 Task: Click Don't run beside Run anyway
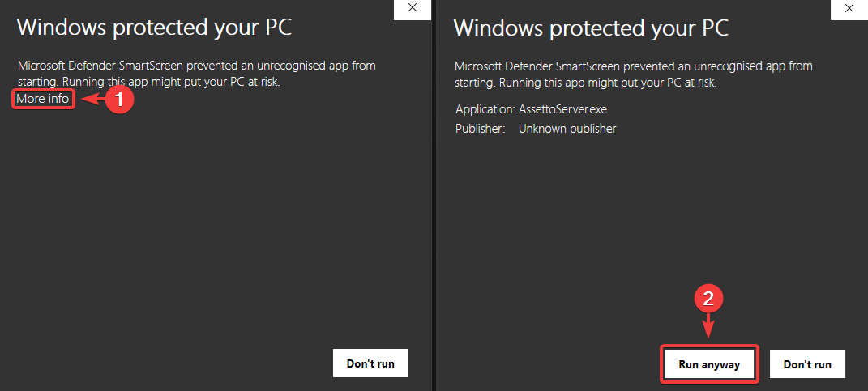coord(806,364)
